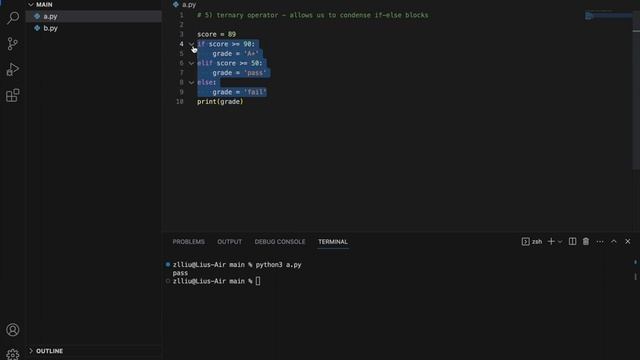Click the zsh terminal shell indicator
Screen dimensions: 640x360
532,242
